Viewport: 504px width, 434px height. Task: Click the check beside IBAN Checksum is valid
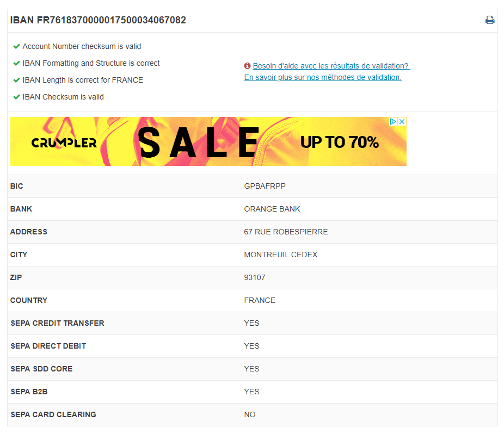[x=17, y=97]
